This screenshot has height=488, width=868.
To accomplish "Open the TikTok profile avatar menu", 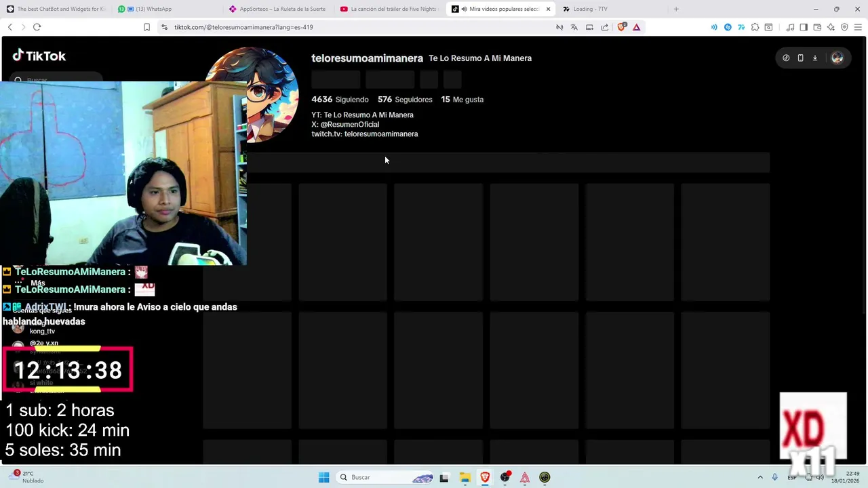I will tap(837, 58).
